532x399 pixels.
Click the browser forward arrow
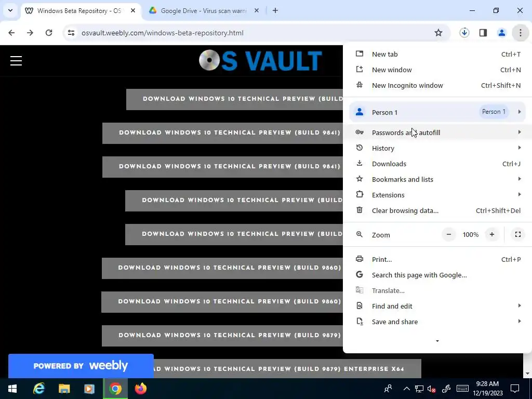[30, 33]
